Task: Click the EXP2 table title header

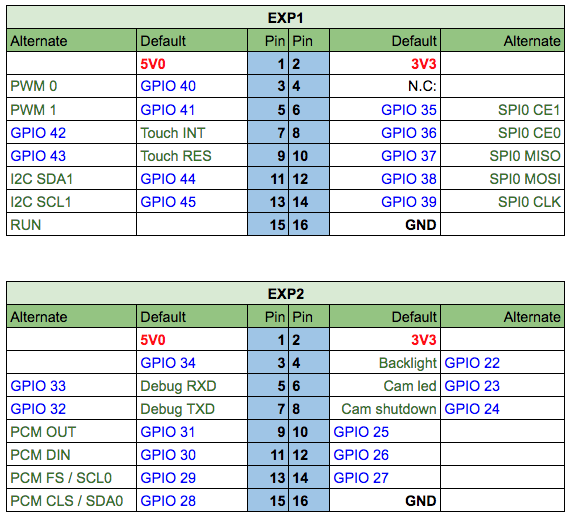Action: [285, 293]
